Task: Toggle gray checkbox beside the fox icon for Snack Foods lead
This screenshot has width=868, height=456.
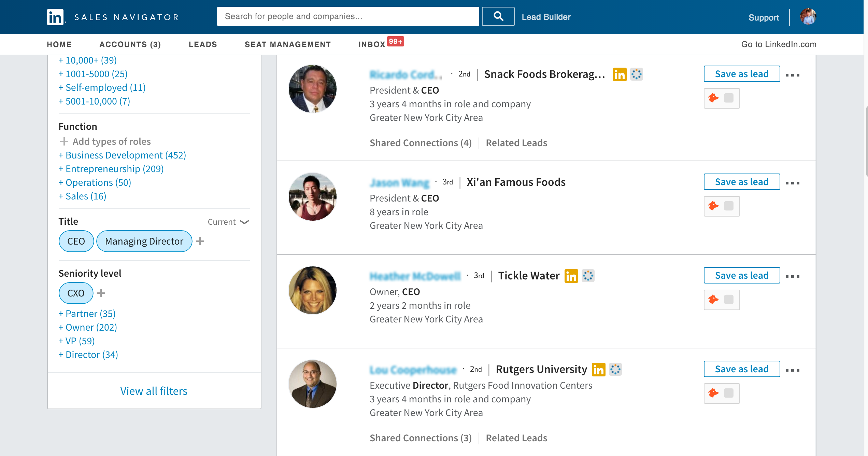Action: point(729,98)
